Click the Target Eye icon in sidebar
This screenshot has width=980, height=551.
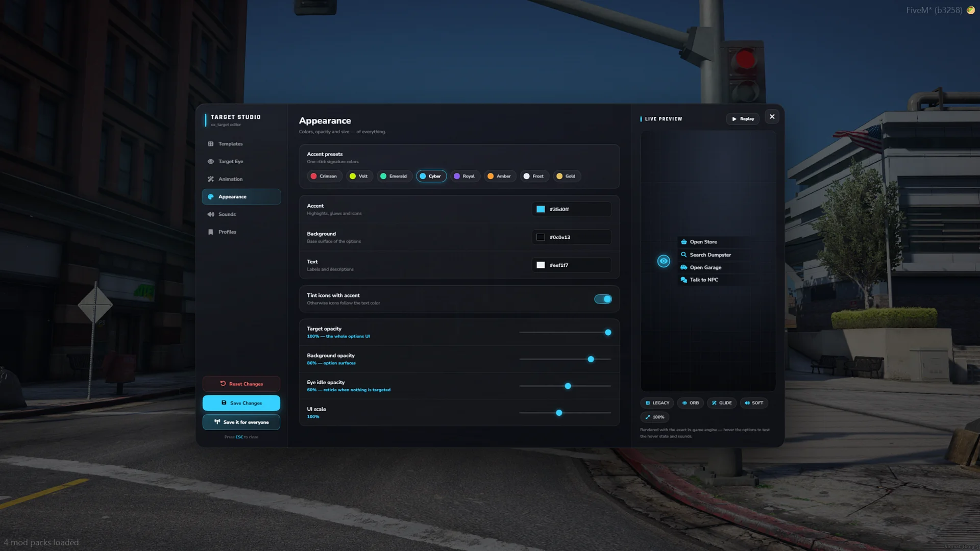tap(211, 161)
